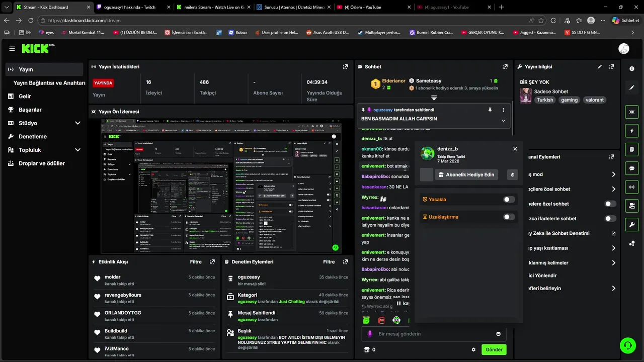644x362 pixels.
Task: Open chat settings gear beside Gönder
Action: (x=473, y=349)
